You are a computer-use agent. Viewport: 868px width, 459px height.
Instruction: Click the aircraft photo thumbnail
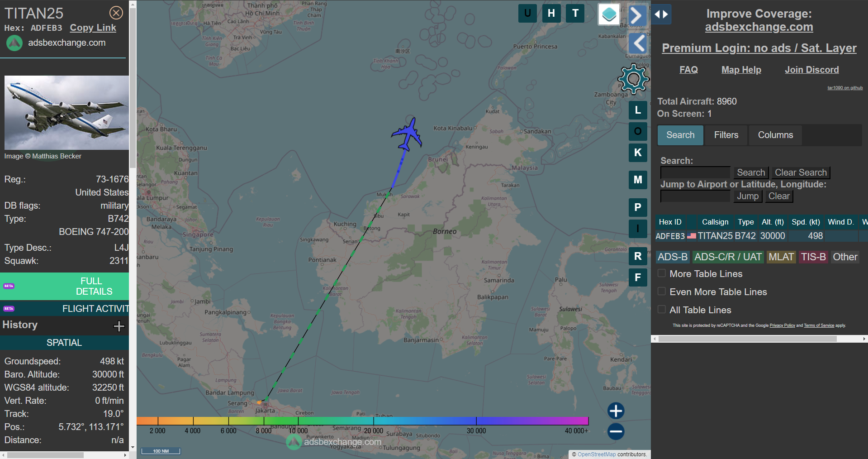tap(66, 113)
